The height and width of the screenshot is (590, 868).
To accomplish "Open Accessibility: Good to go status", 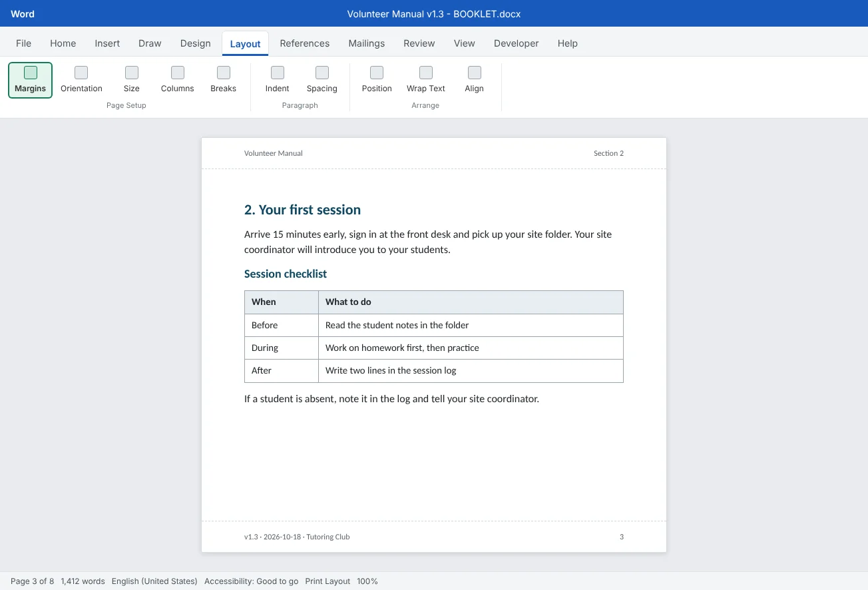I will (252, 581).
